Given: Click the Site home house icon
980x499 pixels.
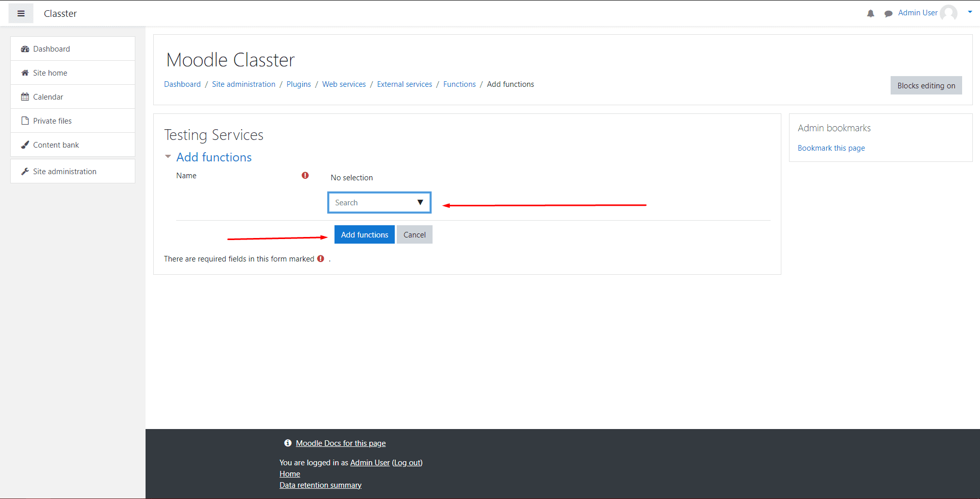Looking at the screenshot, I should pyautogui.click(x=25, y=73).
